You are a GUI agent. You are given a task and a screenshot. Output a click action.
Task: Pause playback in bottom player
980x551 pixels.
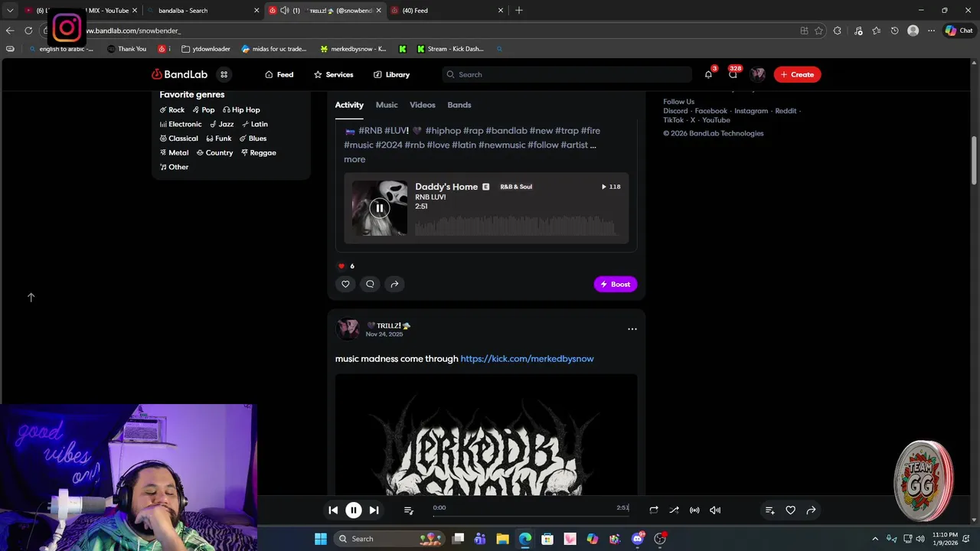(x=354, y=510)
